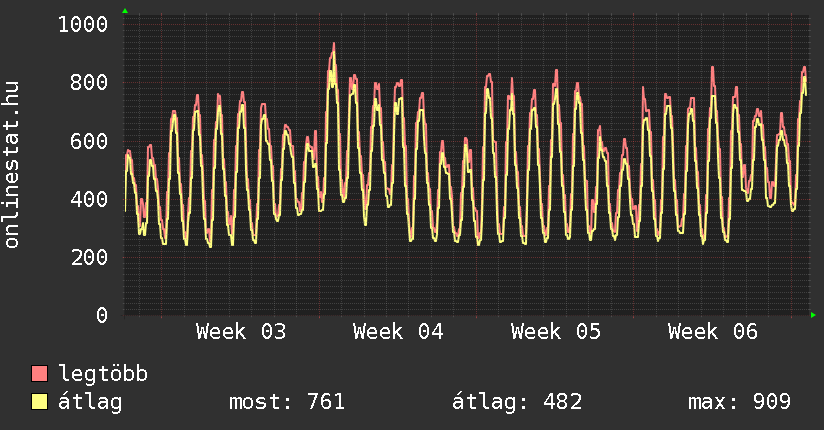This screenshot has height=430, width=824.
Task: Click the 800 y-axis label
Action: point(89,82)
